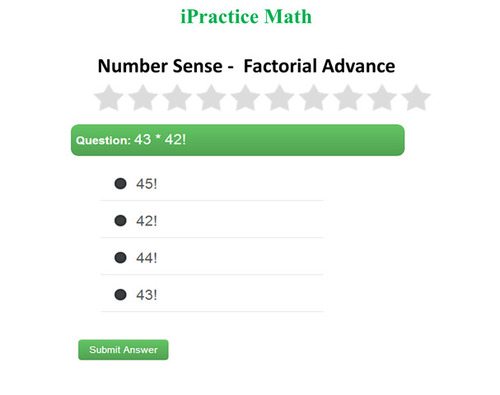Click the ninth gray star
The width and height of the screenshot is (500, 395).
(382, 98)
